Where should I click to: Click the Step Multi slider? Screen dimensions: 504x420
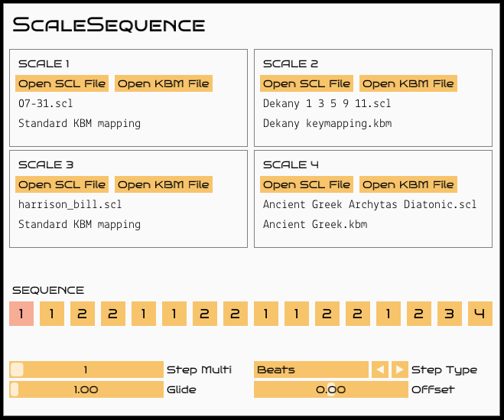point(86,370)
